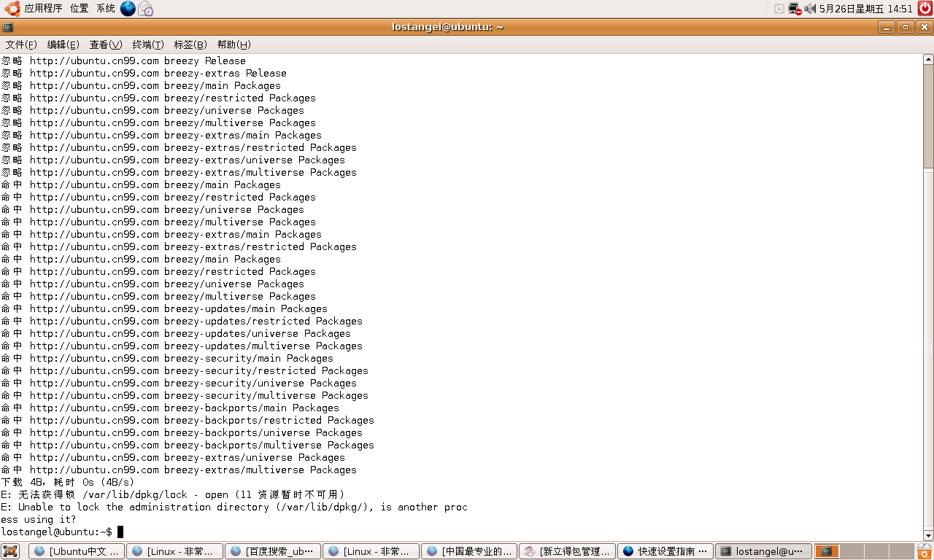Open the 系统 (System) panel menu
Image resolution: width=934 pixels, height=560 pixels.
[x=106, y=9]
